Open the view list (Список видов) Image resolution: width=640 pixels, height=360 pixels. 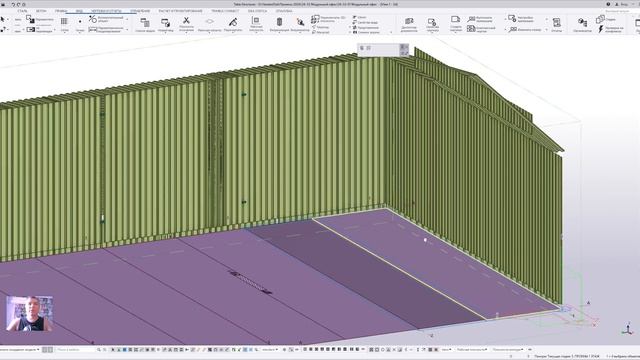(x=145, y=24)
